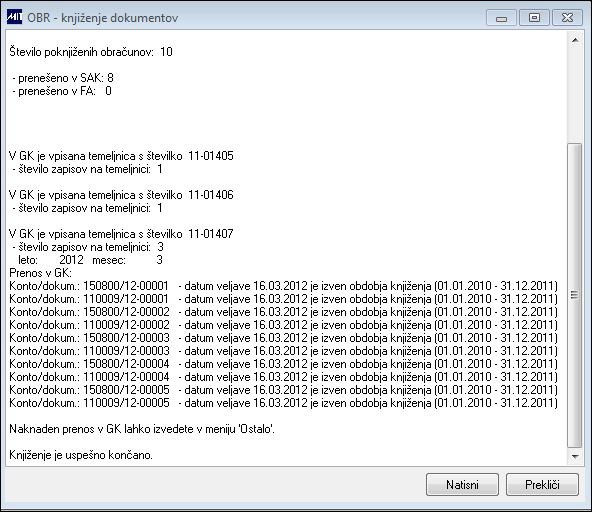Click the scroll down arrow of the log
Screen dimensions: 592x512
coord(575,456)
